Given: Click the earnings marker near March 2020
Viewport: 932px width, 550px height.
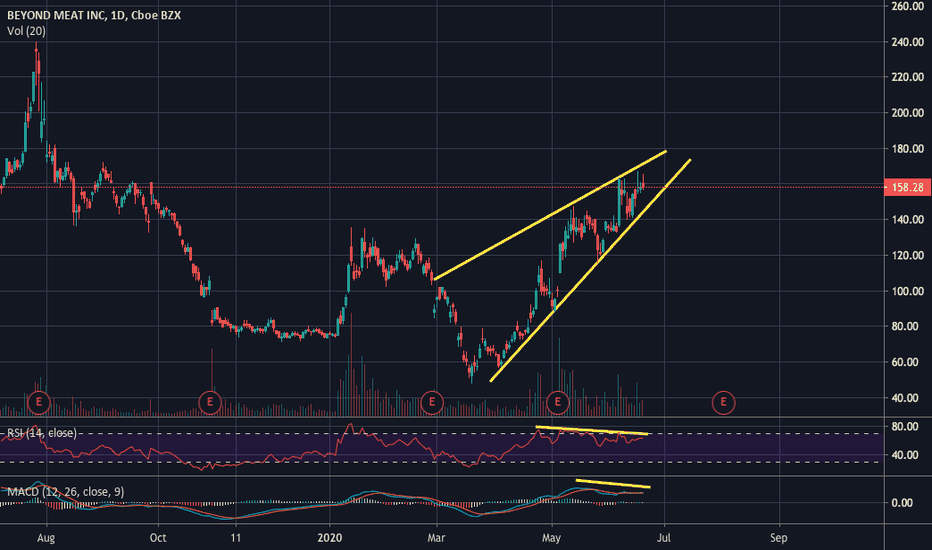Looking at the screenshot, I should tap(432, 403).
